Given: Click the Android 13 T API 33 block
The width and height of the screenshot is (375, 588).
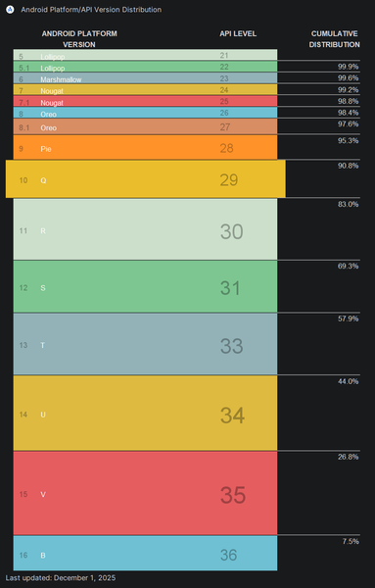Looking at the screenshot, I should tap(145, 344).
